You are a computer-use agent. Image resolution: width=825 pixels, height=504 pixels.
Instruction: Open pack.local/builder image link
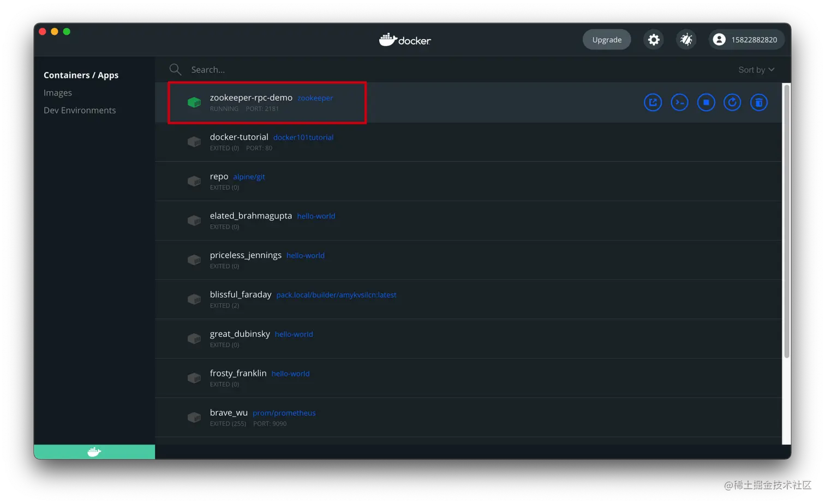click(336, 295)
